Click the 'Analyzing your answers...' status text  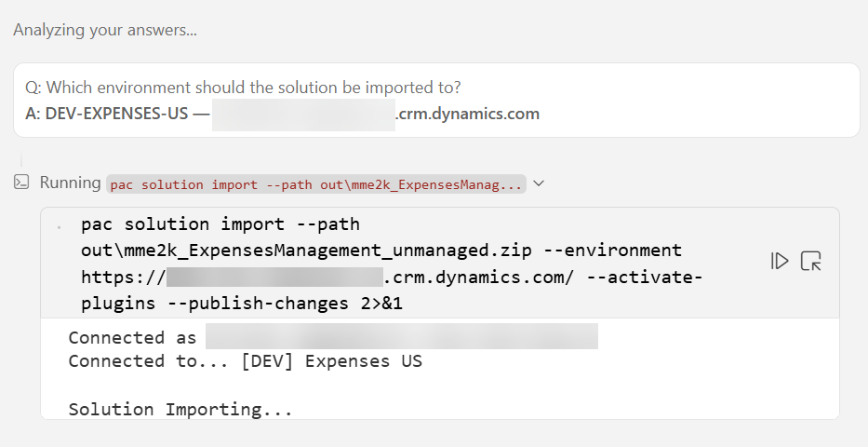[105, 30]
